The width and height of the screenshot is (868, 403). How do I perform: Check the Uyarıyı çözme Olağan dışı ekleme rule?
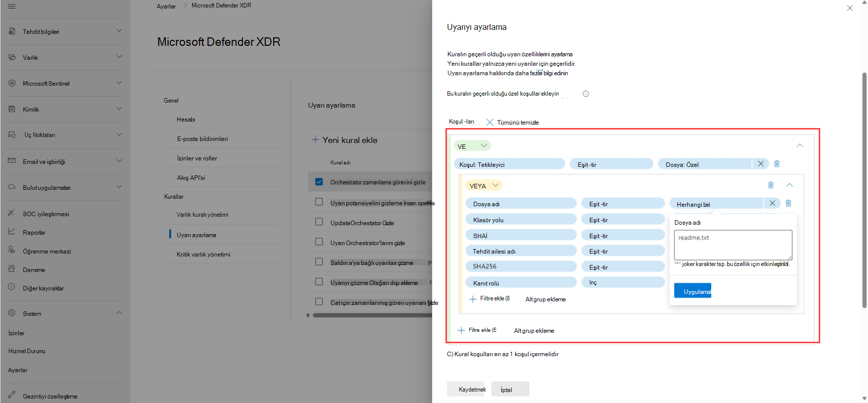tap(319, 282)
